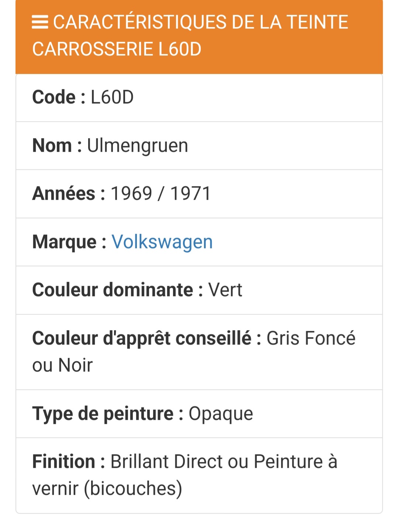The height and width of the screenshot is (532, 393).
Task: Click the Vert dominant color value
Action: coord(225,290)
